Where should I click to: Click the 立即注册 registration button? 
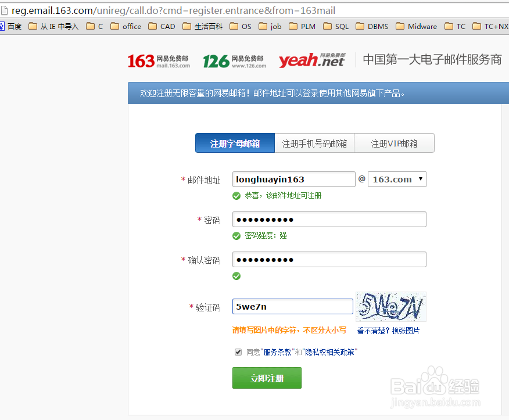pyautogui.click(x=267, y=378)
